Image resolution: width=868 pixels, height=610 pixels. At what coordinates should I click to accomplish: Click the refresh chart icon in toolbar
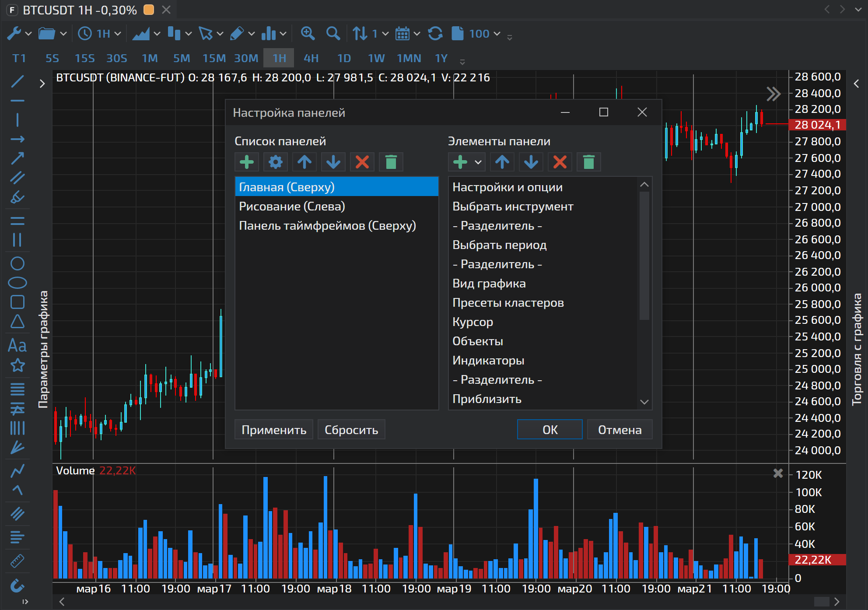435,34
